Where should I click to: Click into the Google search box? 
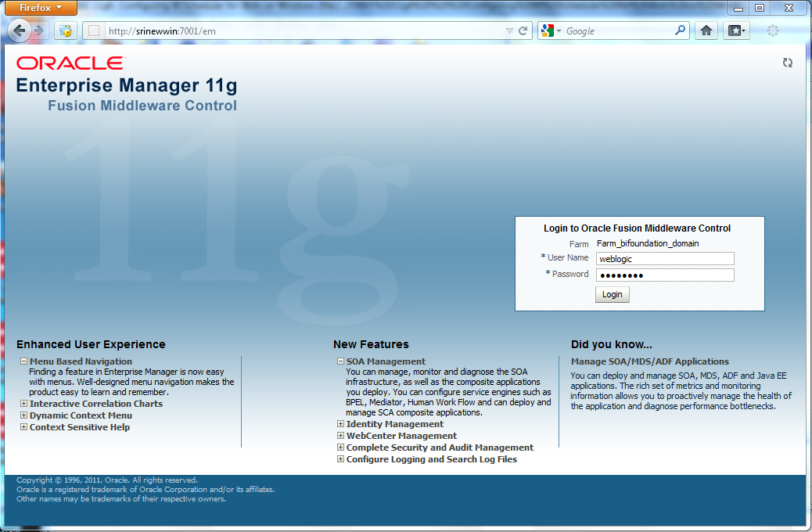point(618,31)
